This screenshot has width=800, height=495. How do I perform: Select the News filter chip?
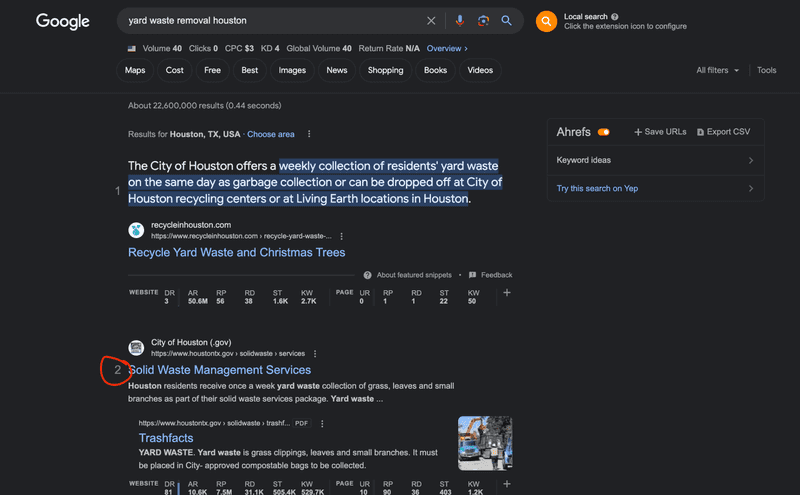pyautogui.click(x=337, y=70)
